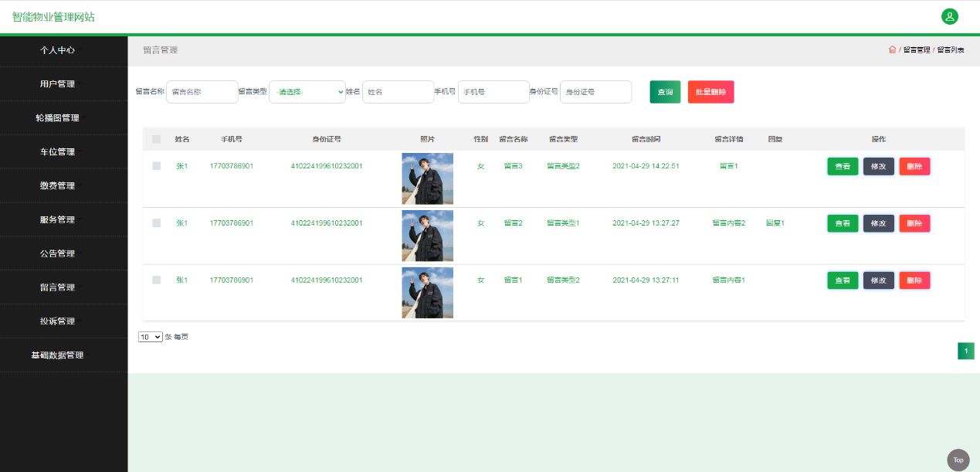Click 留言管理 in the breadcrumb

pyautogui.click(x=917, y=49)
